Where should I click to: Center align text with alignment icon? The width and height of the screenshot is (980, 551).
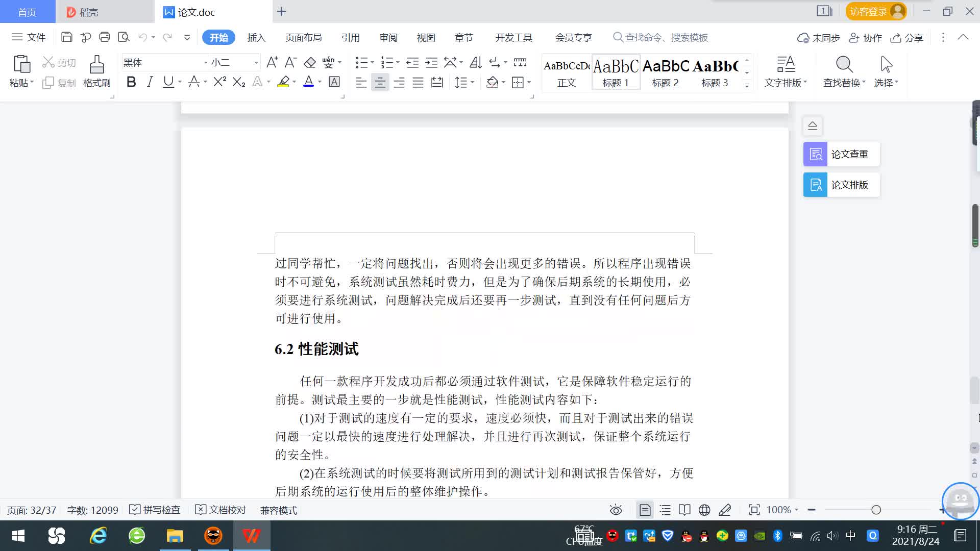pos(380,83)
